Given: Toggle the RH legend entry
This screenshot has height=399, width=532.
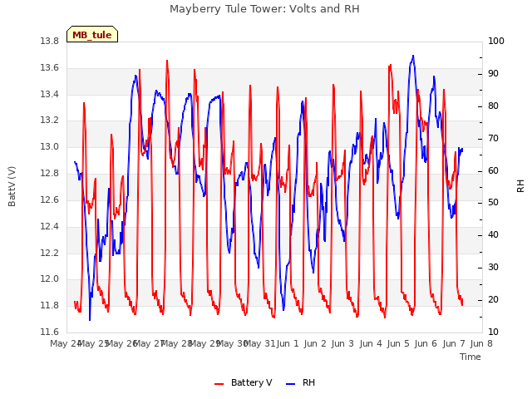Looking at the screenshot, I should (300, 382).
